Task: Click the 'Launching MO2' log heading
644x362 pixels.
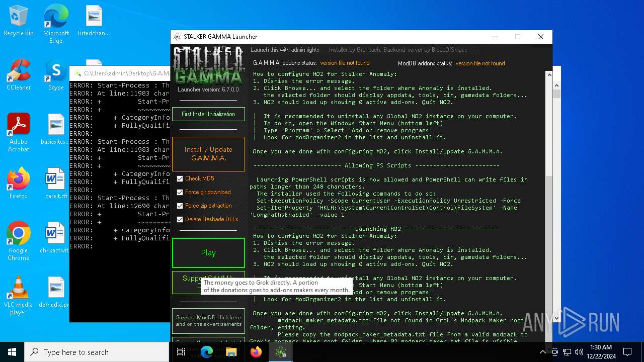Action: point(377,229)
